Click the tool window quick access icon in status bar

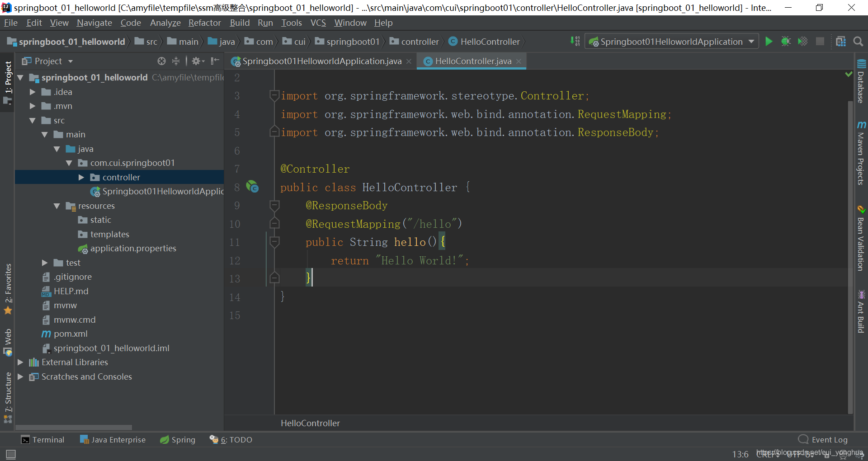(x=11, y=454)
